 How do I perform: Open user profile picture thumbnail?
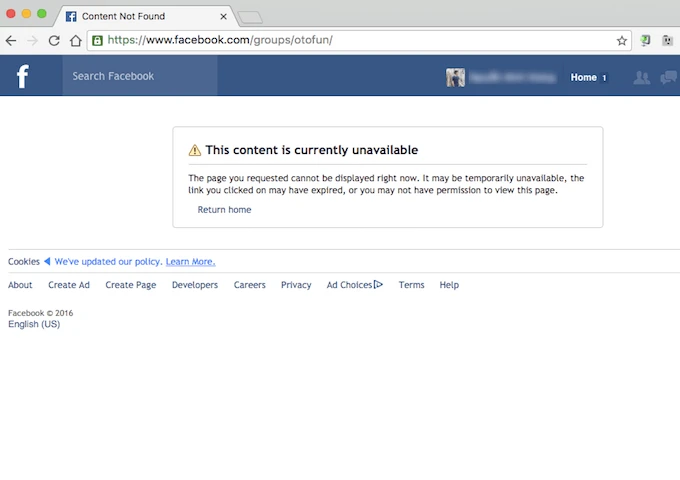456,77
